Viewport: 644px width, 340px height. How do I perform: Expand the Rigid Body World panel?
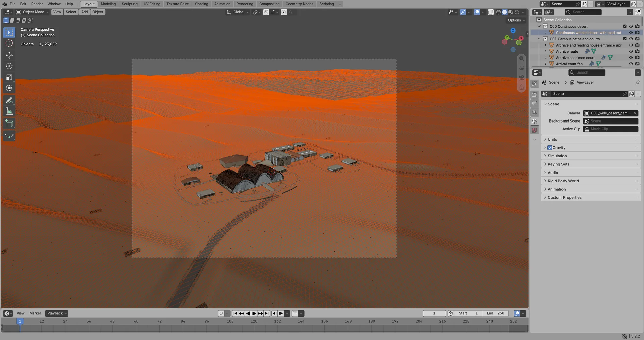point(591,181)
